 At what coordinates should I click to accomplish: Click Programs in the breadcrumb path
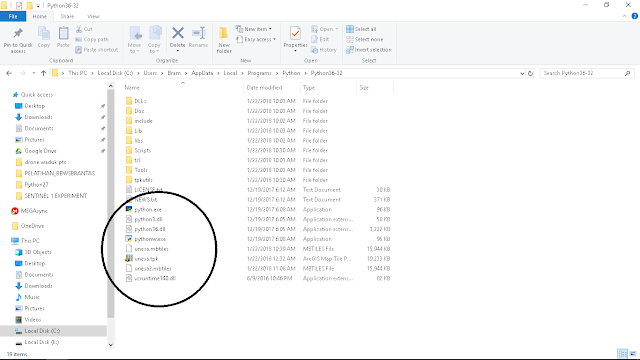pos(259,73)
